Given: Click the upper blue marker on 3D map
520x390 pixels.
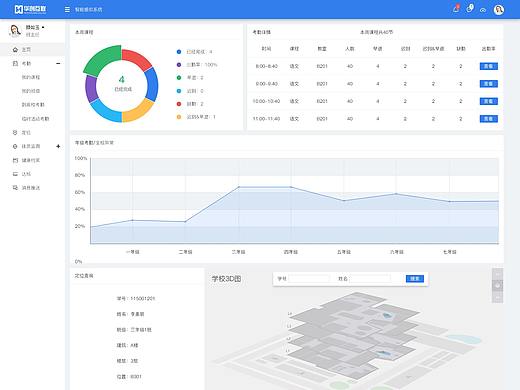Looking at the screenshot, I should [387, 315].
